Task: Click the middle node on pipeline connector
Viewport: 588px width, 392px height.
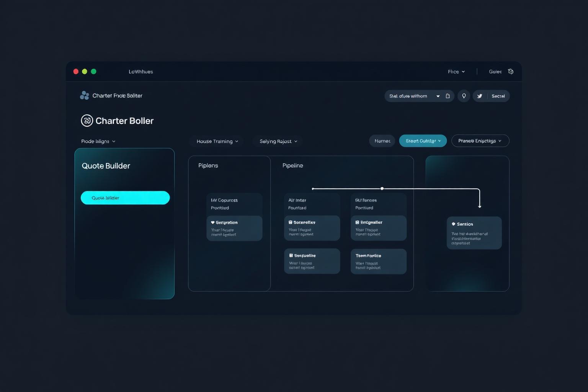Action: [x=382, y=189]
